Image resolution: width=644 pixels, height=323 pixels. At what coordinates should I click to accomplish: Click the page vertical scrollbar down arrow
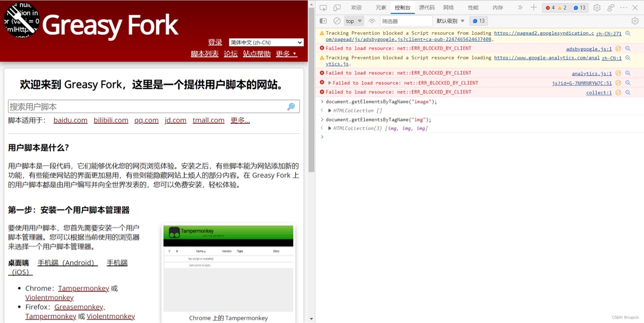[x=311, y=319]
